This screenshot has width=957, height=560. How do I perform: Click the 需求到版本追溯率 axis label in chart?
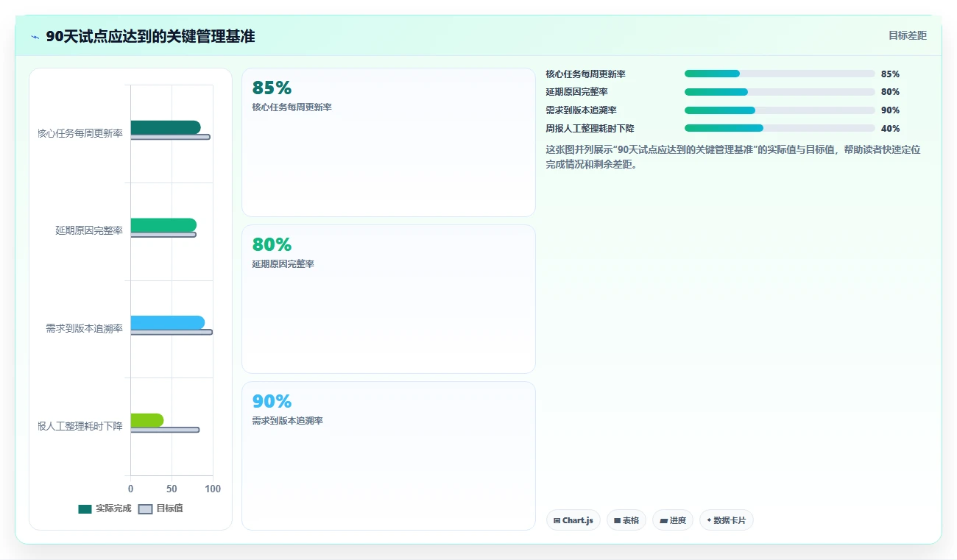(x=84, y=328)
